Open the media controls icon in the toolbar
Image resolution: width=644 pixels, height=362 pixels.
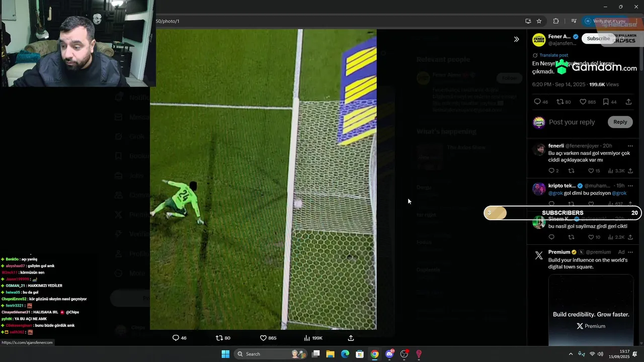(x=574, y=21)
